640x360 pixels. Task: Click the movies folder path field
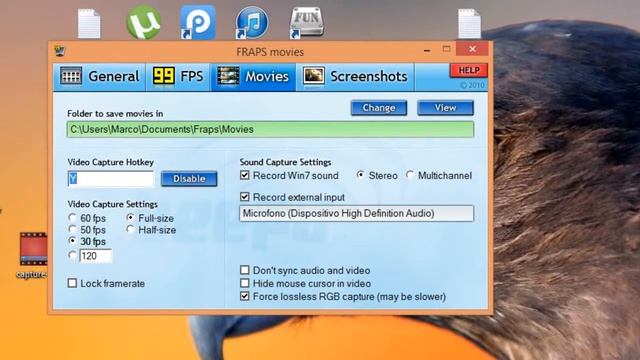[270, 129]
